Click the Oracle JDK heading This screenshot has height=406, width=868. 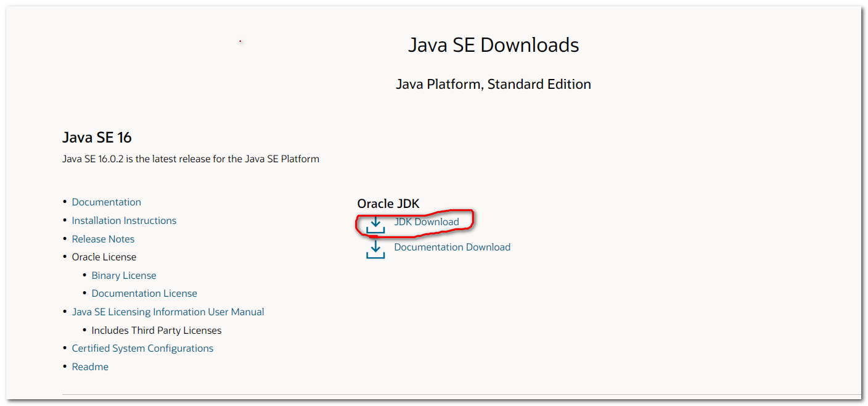[x=388, y=204]
